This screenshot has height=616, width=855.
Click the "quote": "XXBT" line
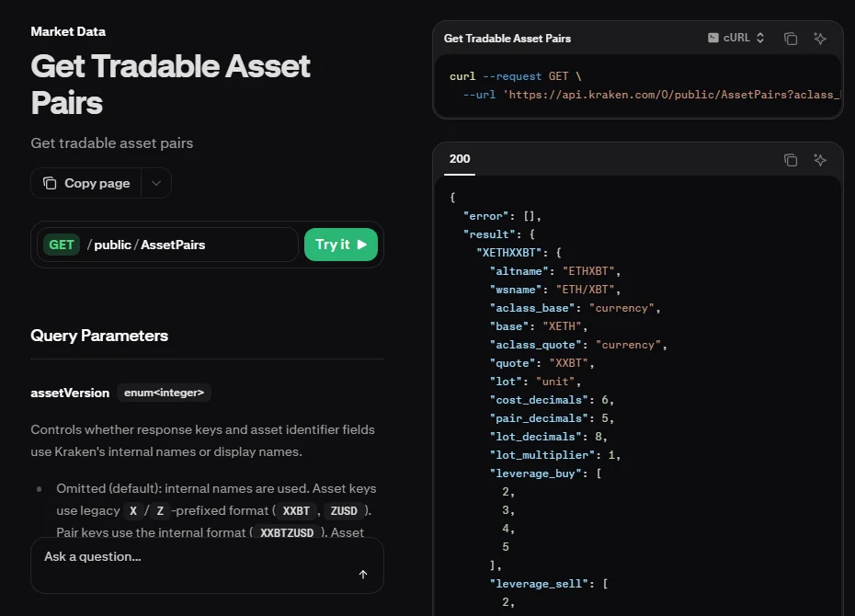click(x=541, y=363)
